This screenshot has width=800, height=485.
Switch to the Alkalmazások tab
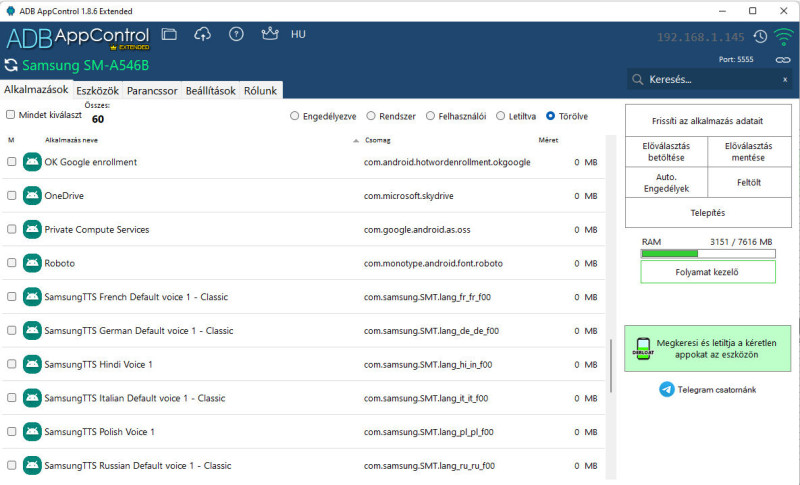pos(36,90)
